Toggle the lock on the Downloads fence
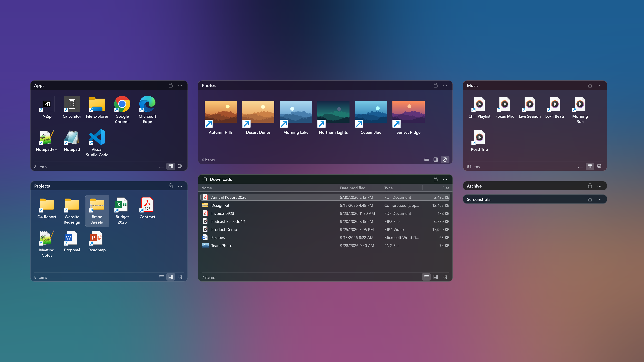This screenshot has width=644, height=362. pos(436,179)
